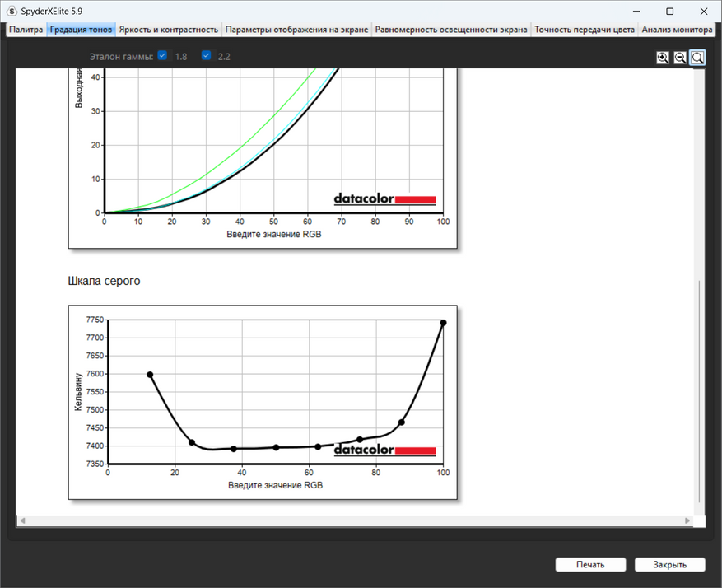Image resolution: width=722 pixels, height=588 pixels.
Task: Click the datacolor logo on gray scale chart
Action: pyautogui.click(x=384, y=450)
